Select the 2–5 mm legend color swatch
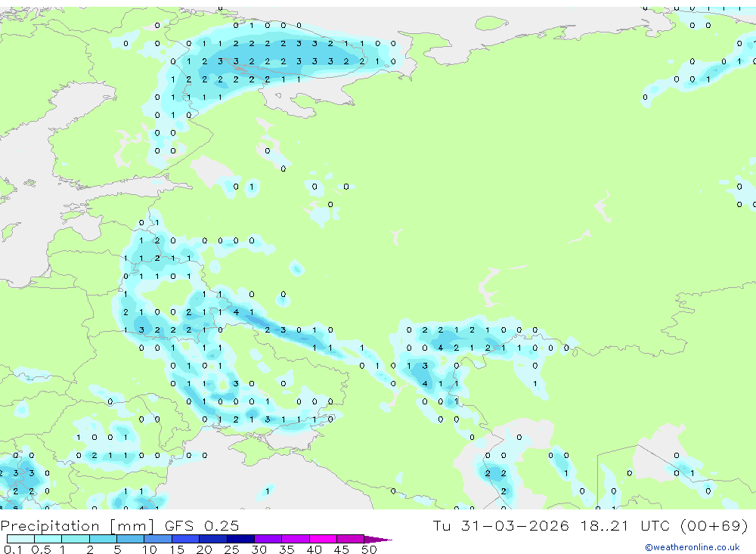Viewport: 756px width, 554px height. [x=103, y=539]
